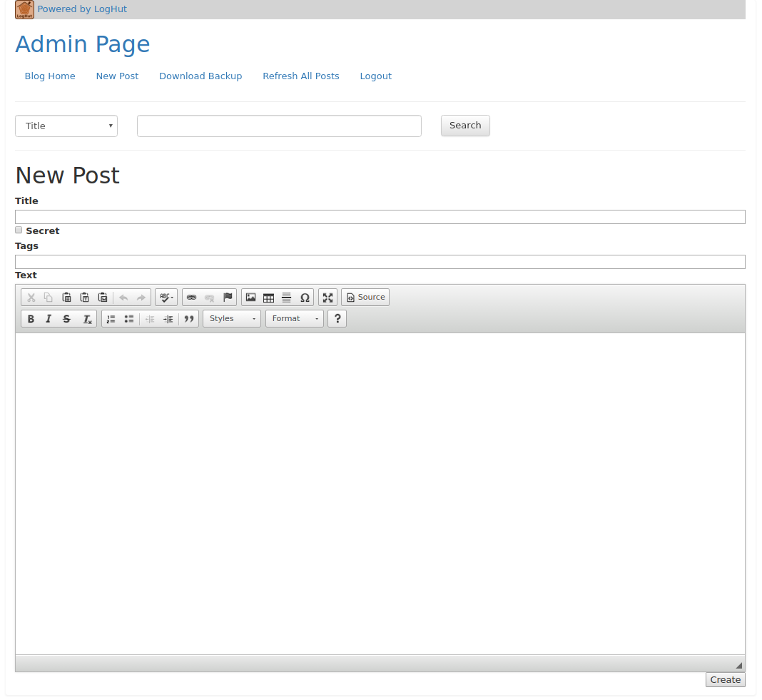Insert an image in the post editor
The height and width of the screenshot is (700, 762).
tap(250, 297)
